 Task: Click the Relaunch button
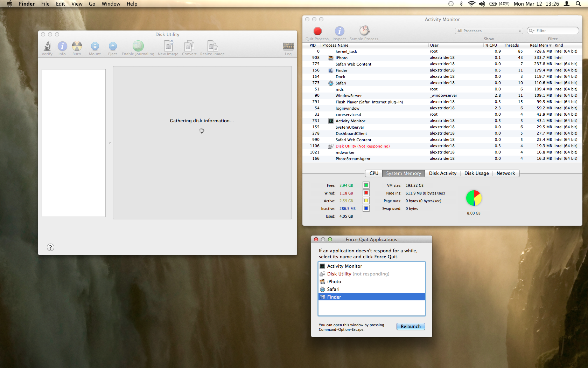(411, 326)
